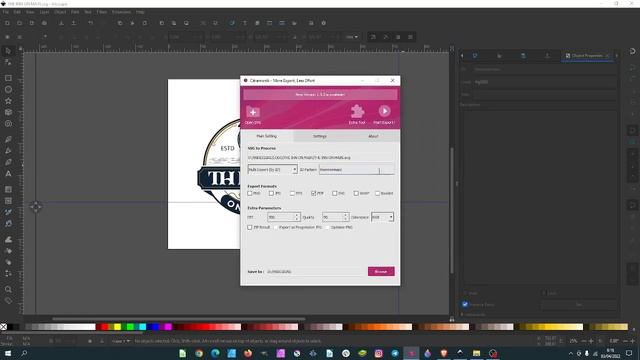Click the Browse button
The image size is (640, 360).
(381, 271)
